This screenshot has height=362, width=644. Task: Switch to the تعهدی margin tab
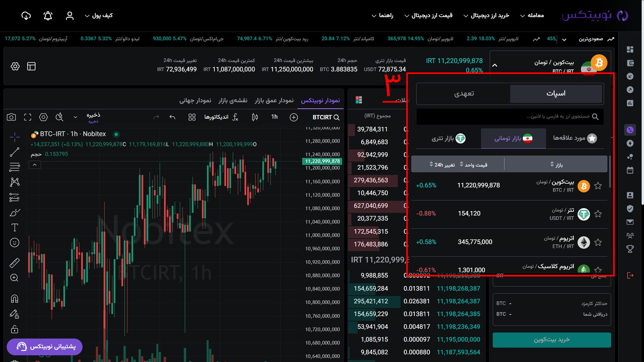[464, 94]
